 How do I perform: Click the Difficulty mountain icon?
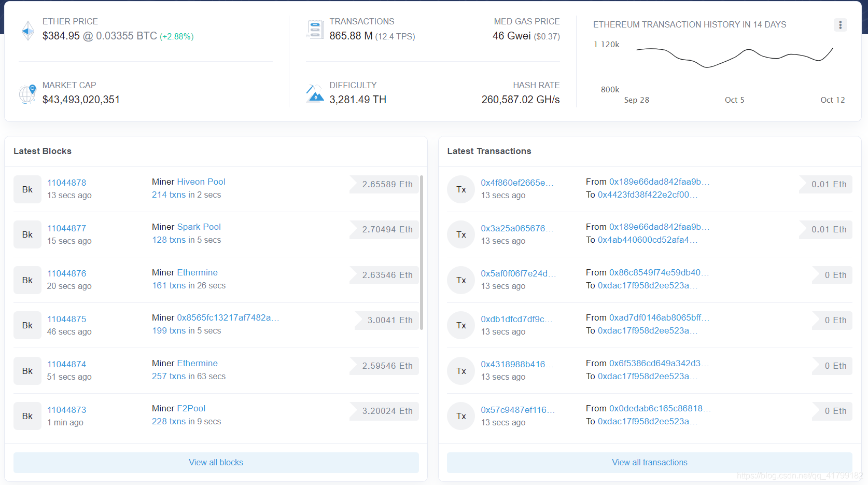pyautogui.click(x=315, y=93)
